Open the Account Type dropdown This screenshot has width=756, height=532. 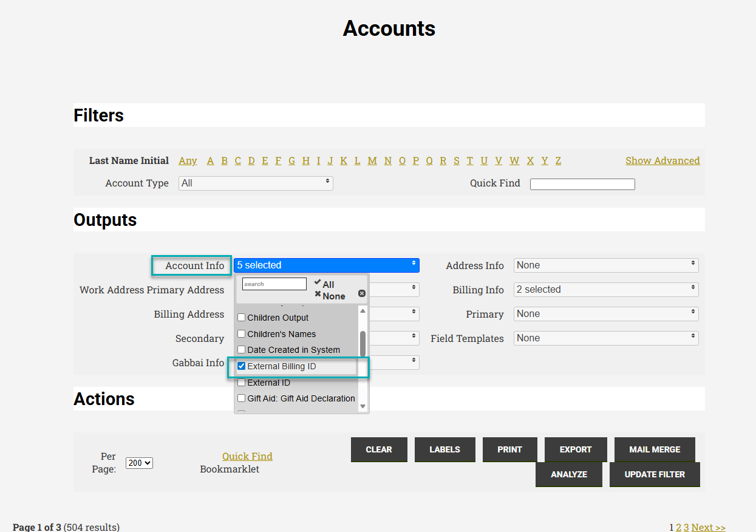pyautogui.click(x=256, y=183)
